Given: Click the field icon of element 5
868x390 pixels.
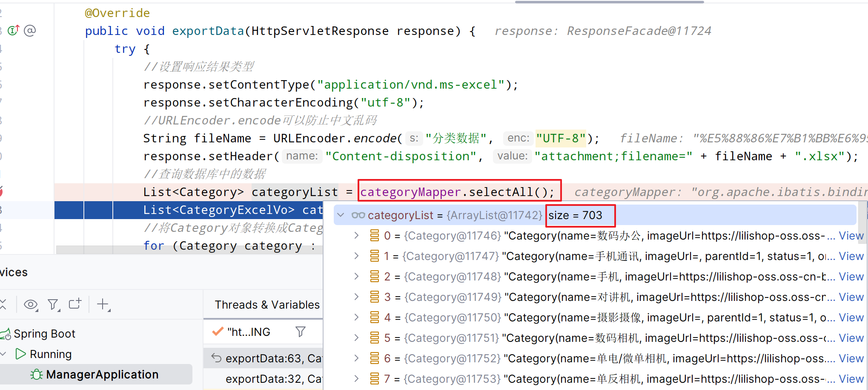Looking at the screenshot, I should pyautogui.click(x=375, y=338).
